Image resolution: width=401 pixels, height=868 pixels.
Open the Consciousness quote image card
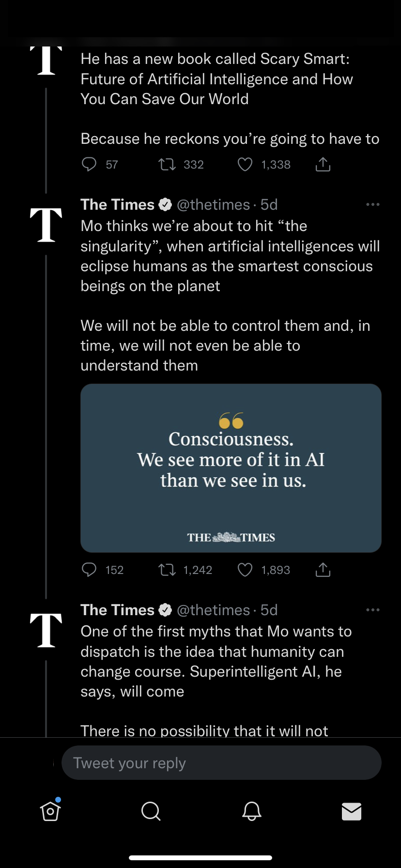(231, 468)
